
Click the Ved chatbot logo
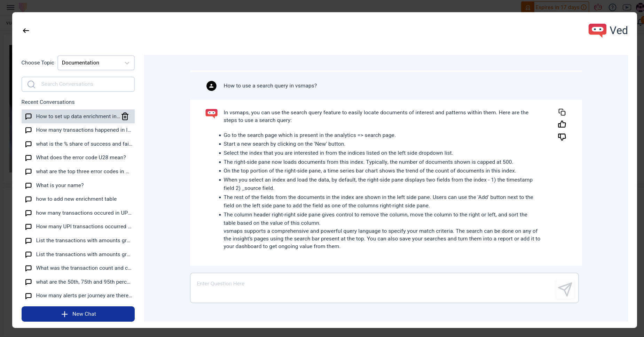597,30
